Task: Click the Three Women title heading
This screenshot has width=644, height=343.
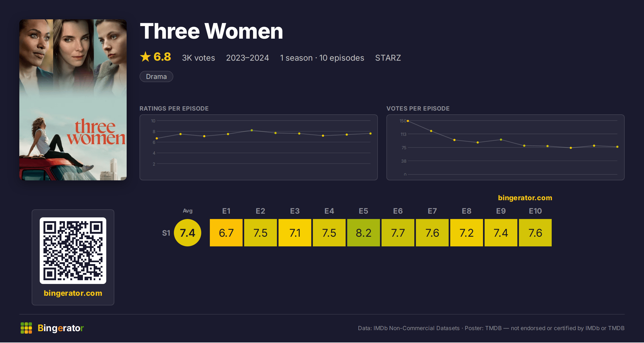Action: pyautogui.click(x=211, y=31)
